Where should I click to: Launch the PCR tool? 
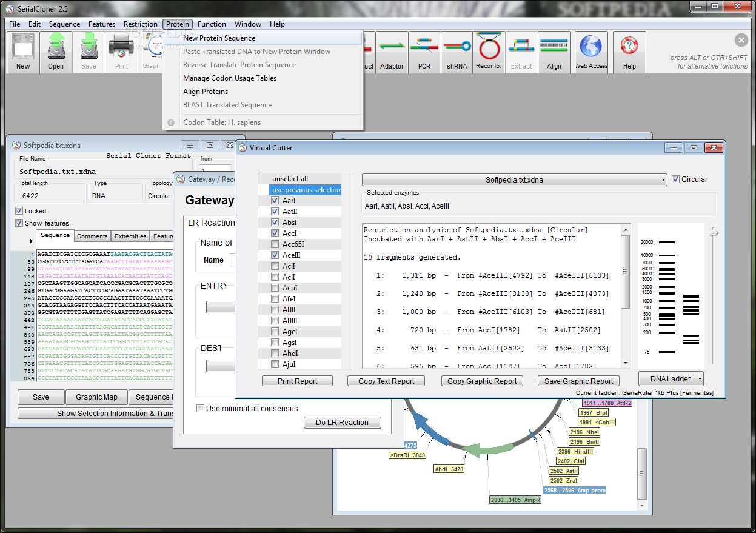pyautogui.click(x=424, y=52)
